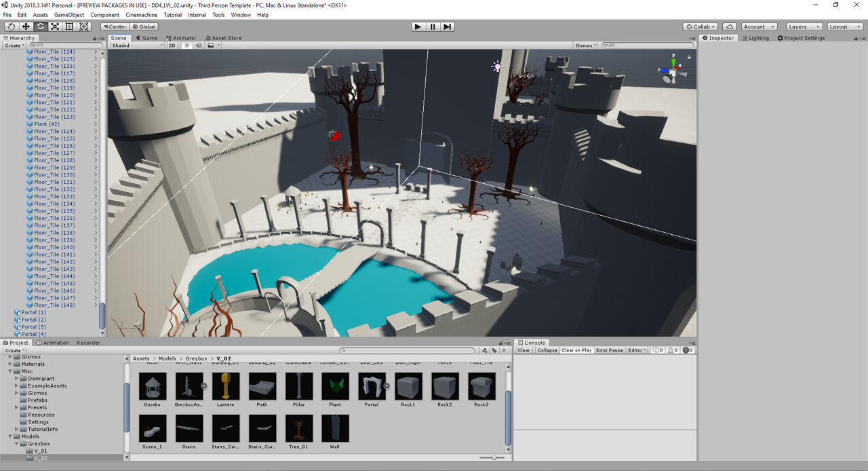The image size is (868, 471).
Task: Select the Hand tool in toolbar
Action: [x=12, y=26]
